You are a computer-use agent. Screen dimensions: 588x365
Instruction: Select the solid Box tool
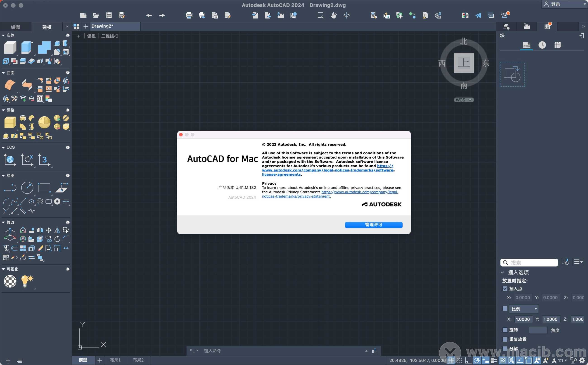(x=10, y=47)
